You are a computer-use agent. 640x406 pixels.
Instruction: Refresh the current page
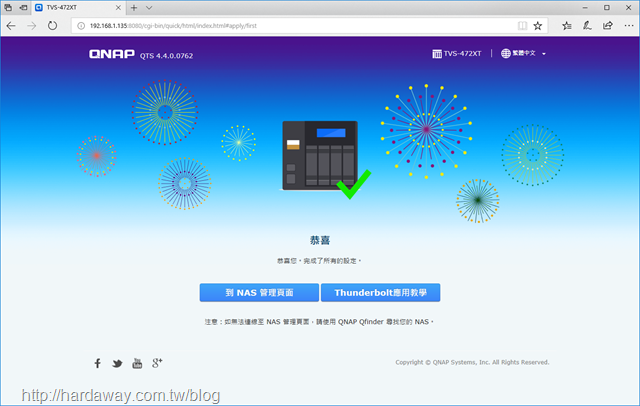(52, 26)
